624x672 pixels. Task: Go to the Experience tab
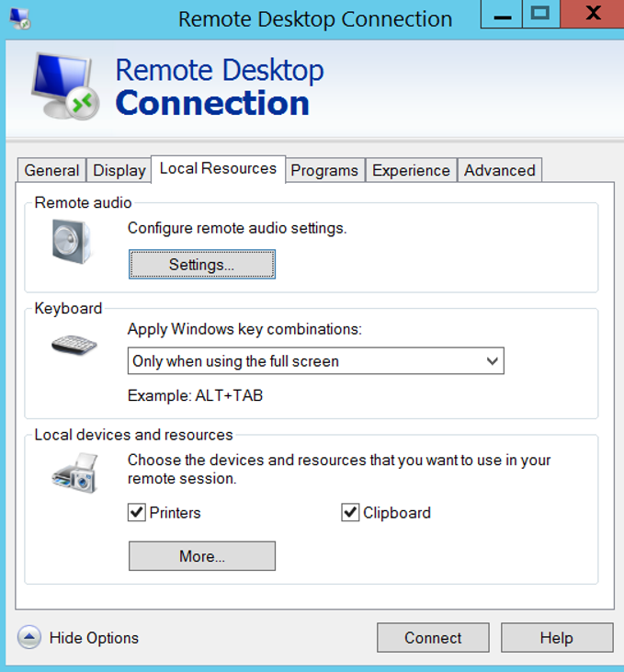[411, 170]
